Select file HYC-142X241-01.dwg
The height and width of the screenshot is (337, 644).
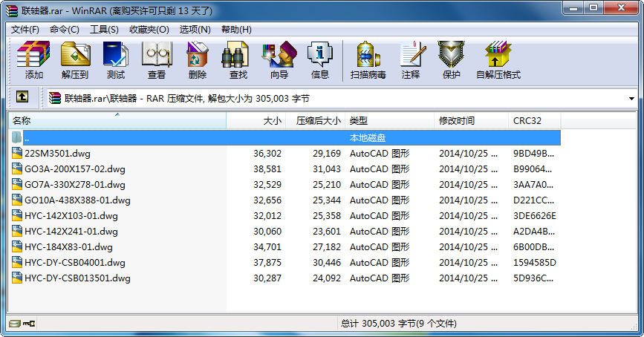point(71,232)
